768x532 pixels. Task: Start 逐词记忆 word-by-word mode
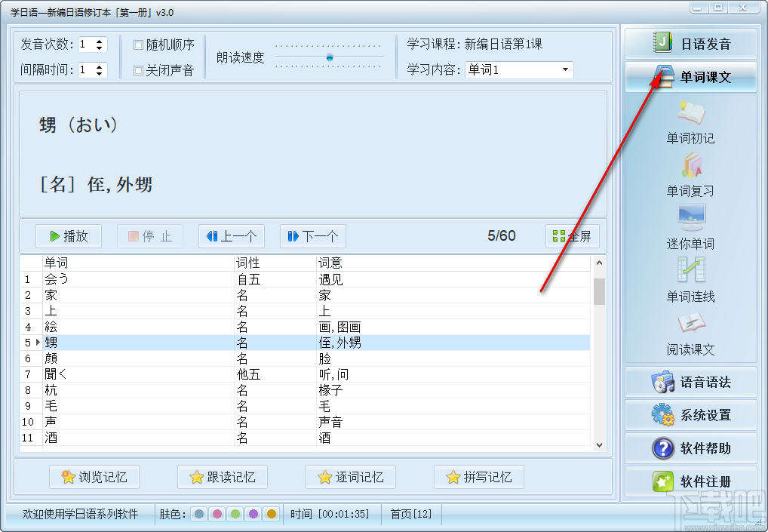(351, 477)
